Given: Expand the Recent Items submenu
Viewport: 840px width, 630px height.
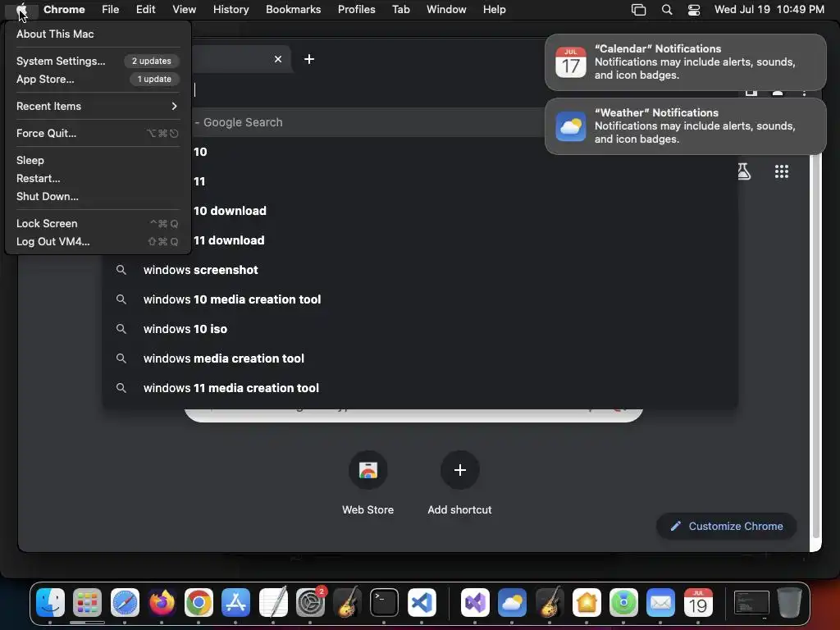Looking at the screenshot, I should pyautogui.click(x=98, y=106).
